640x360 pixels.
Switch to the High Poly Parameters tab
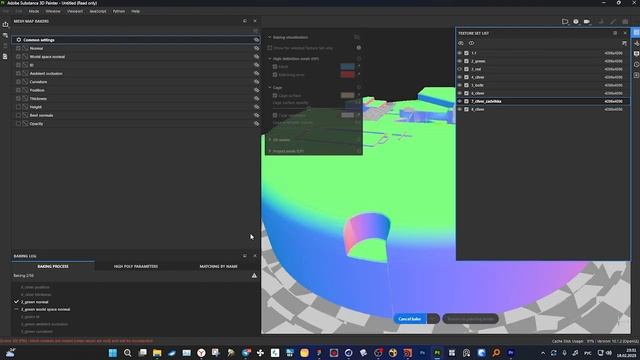click(136, 266)
